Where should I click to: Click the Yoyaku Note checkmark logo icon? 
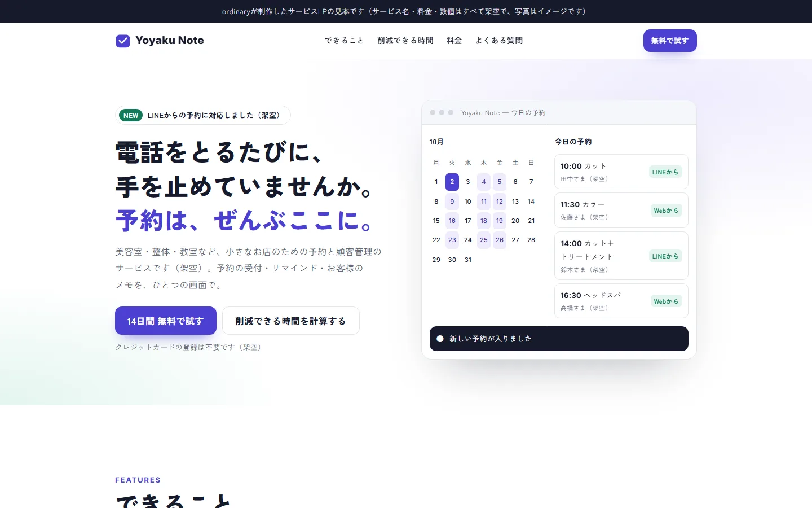click(123, 41)
